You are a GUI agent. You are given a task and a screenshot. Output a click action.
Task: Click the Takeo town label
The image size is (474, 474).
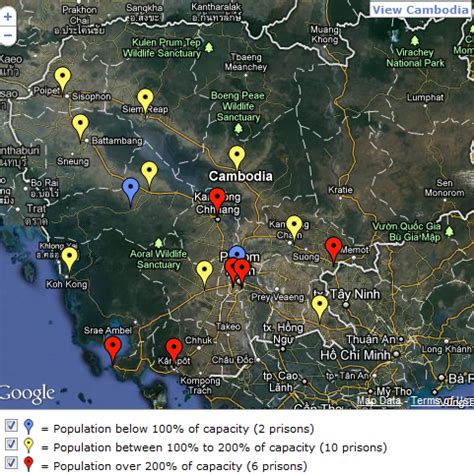point(228,326)
